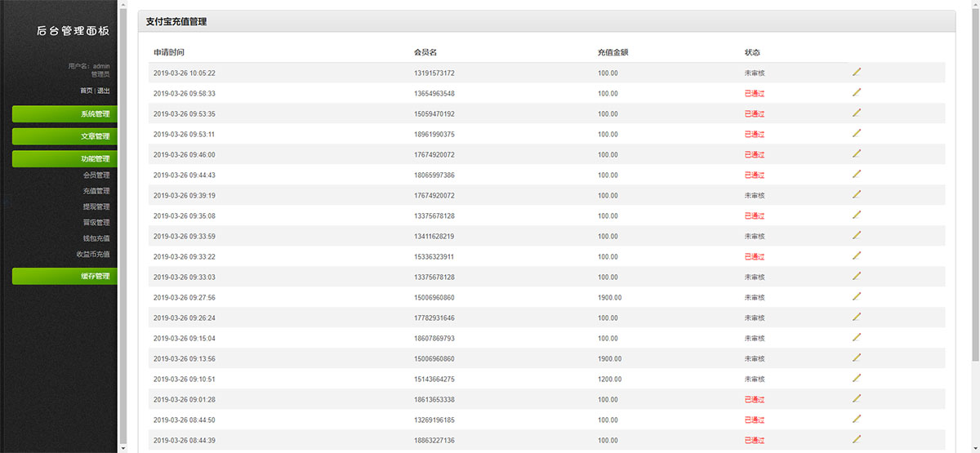Image resolution: width=980 pixels, height=453 pixels.
Task: Edit the record for member 13269196185
Action: [857, 419]
